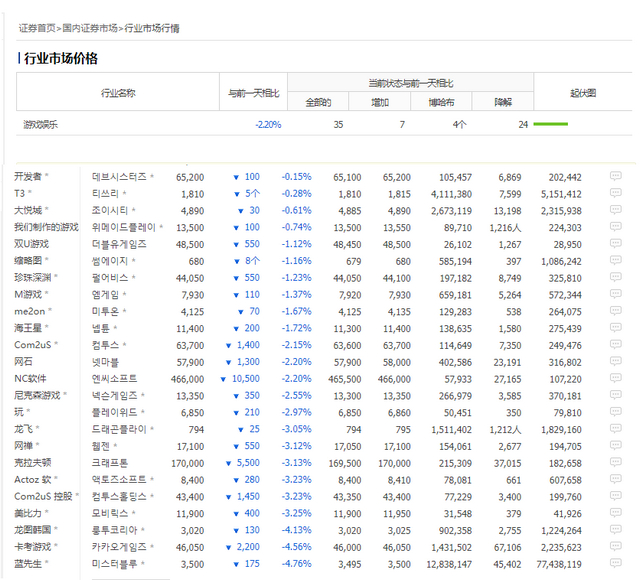The width and height of the screenshot is (640, 580).
Task: Open the 开发者 stock link
Action: click(28, 176)
